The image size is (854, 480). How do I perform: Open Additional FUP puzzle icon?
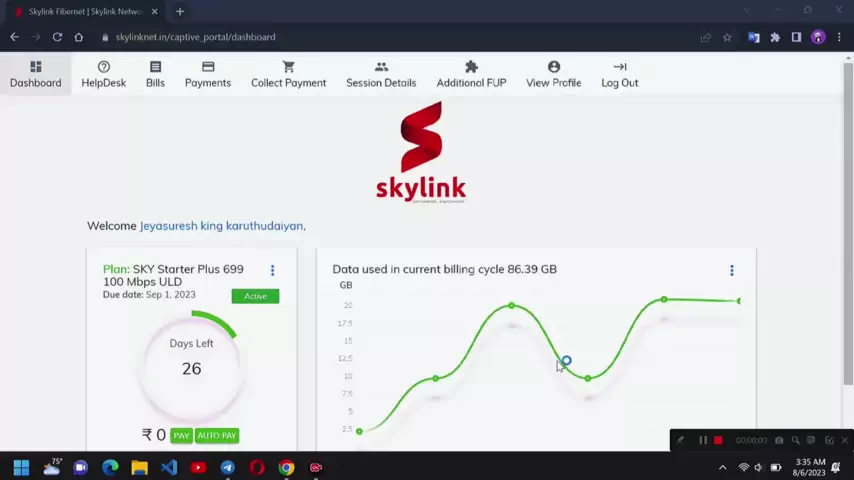coord(471,67)
